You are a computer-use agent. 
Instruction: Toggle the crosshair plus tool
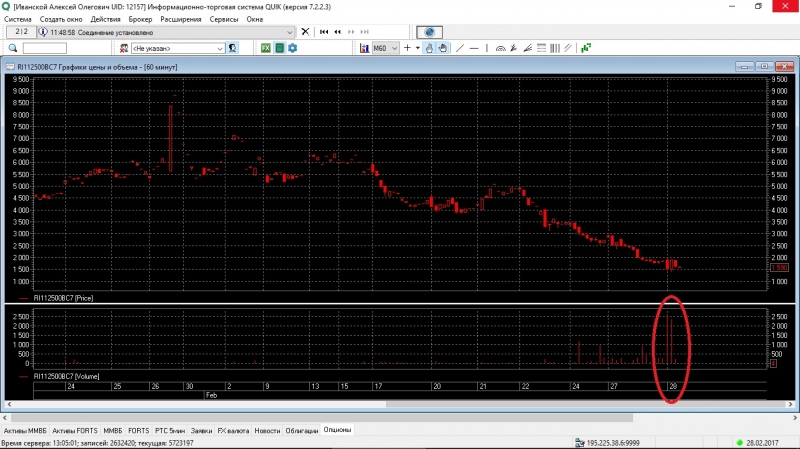pos(407,48)
